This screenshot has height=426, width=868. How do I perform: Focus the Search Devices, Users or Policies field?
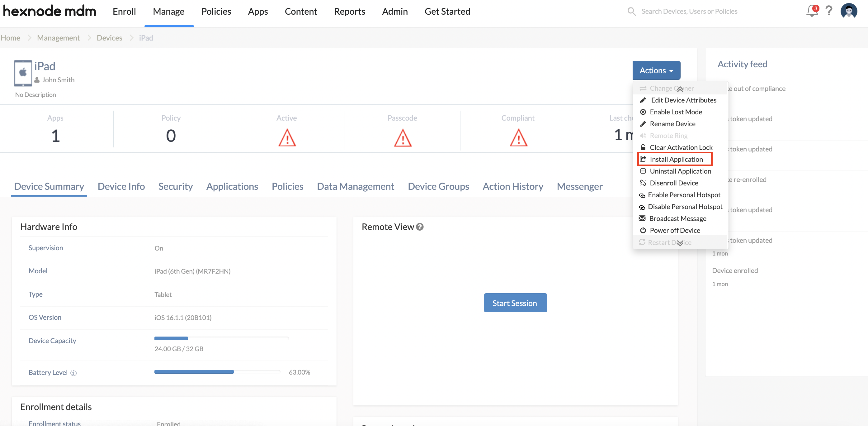[x=689, y=12]
